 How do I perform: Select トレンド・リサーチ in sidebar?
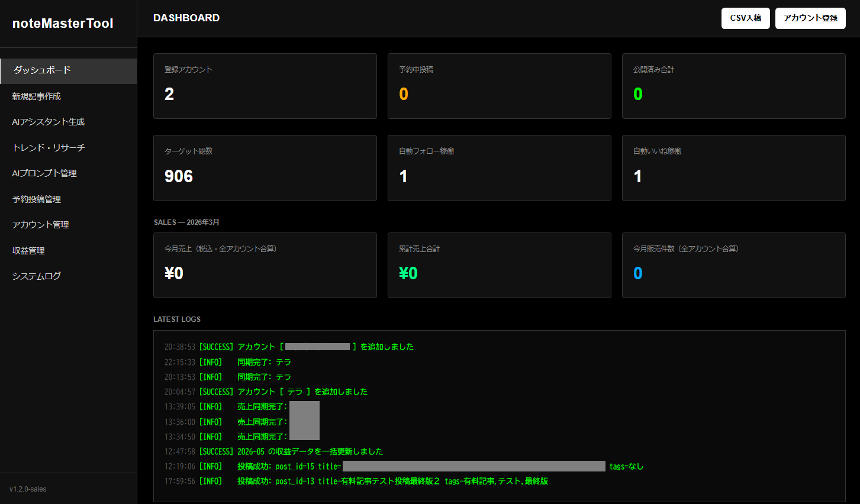pyautogui.click(x=49, y=148)
